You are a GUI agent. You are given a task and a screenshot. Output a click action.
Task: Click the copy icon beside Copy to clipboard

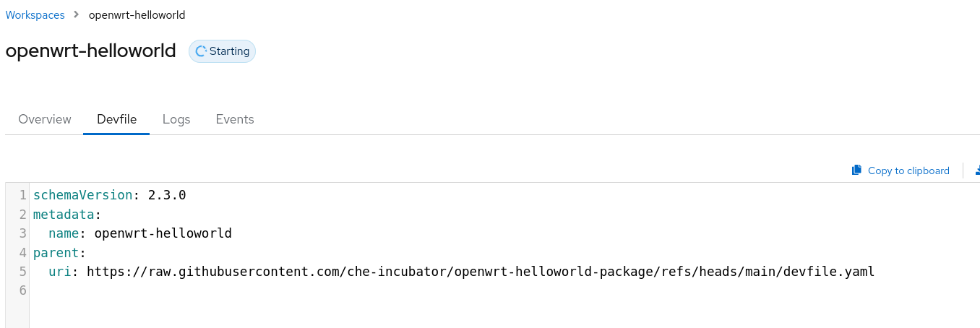[x=857, y=171]
